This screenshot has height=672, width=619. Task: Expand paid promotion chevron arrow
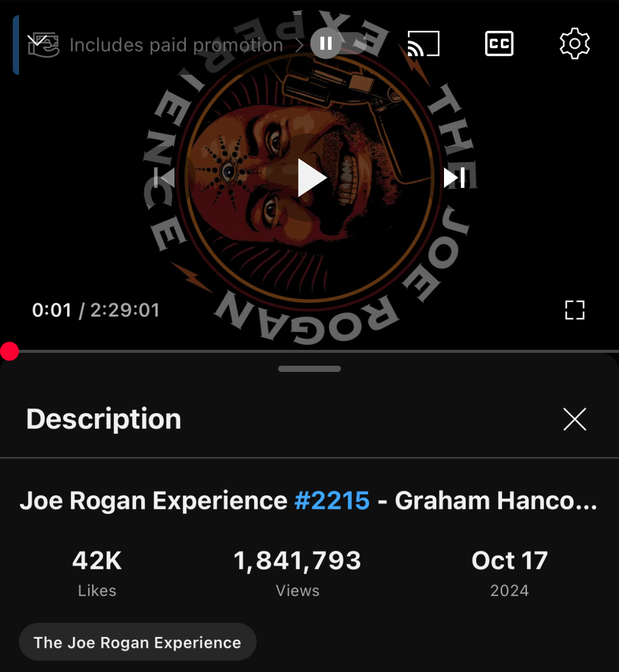[x=299, y=45]
